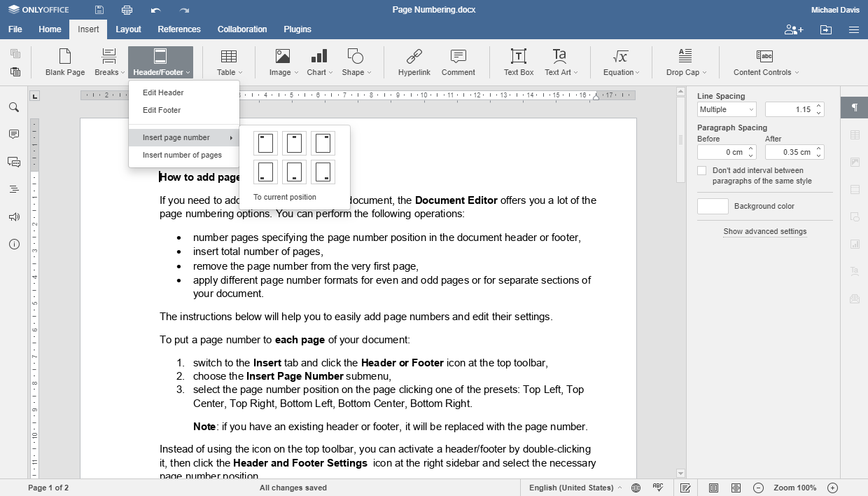Switch to the Collaboration tab
This screenshot has width=868, height=496.
click(242, 29)
